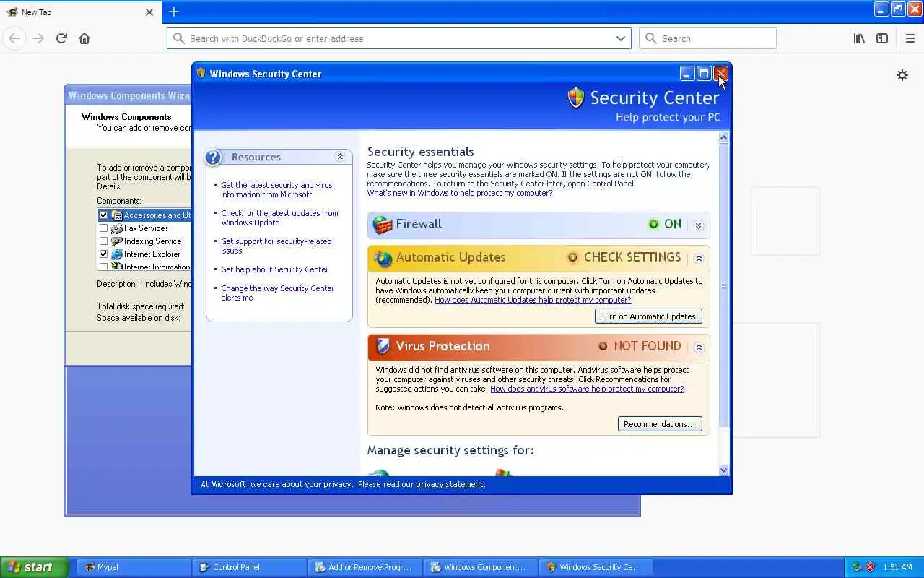This screenshot has width=924, height=578.
Task: Open the address bar history dropdown
Action: [x=620, y=38]
